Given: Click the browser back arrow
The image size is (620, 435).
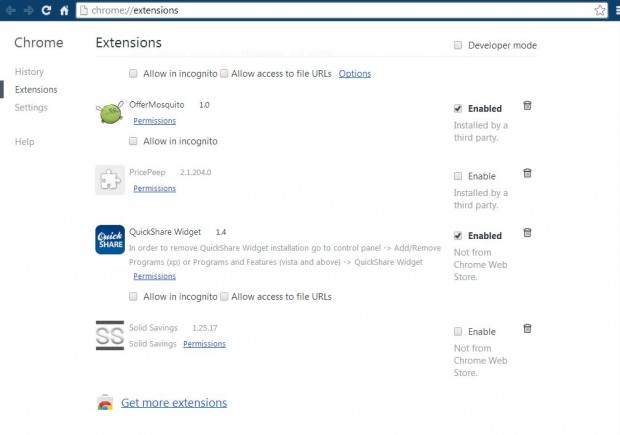Looking at the screenshot, I should [11, 10].
